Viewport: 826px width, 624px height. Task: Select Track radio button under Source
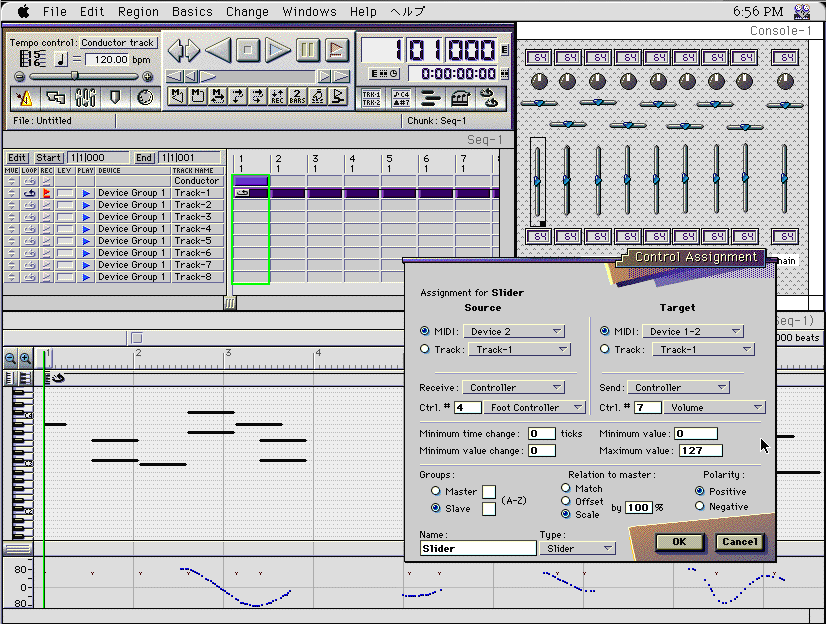pyautogui.click(x=426, y=350)
